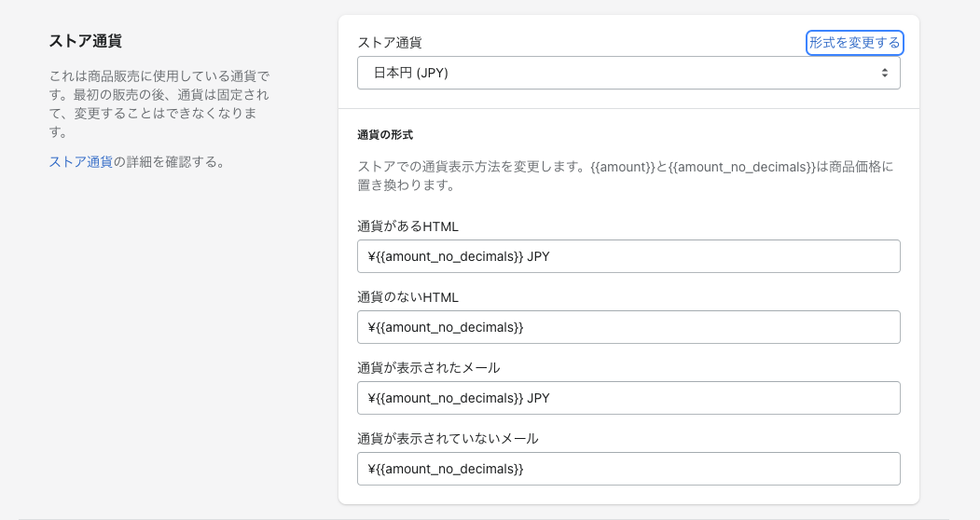The image size is (980, 520).
Task: Click the up-down arrows on currency selector
Action: [884, 73]
